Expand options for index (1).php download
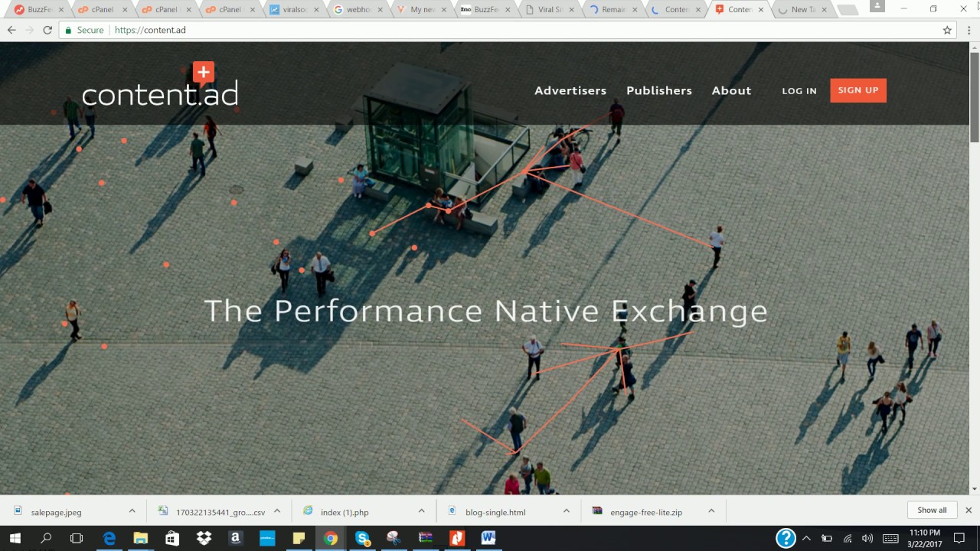Viewport: 980px width, 551px height. (421, 511)
